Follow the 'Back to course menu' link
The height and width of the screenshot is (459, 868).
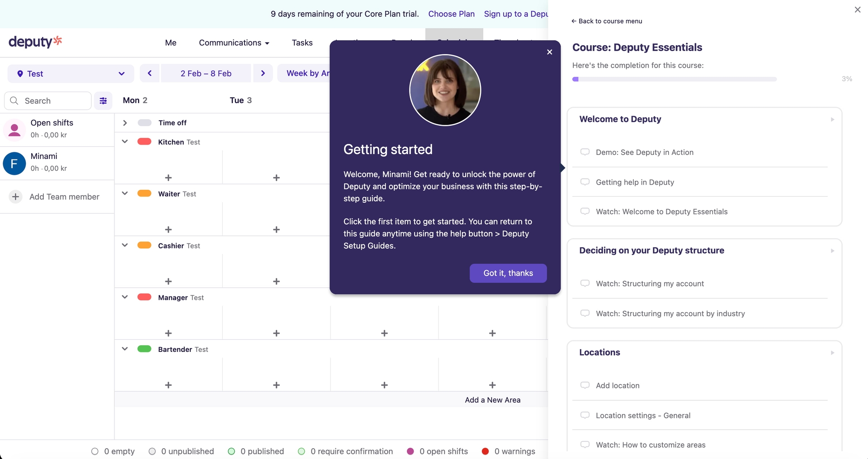606,21
